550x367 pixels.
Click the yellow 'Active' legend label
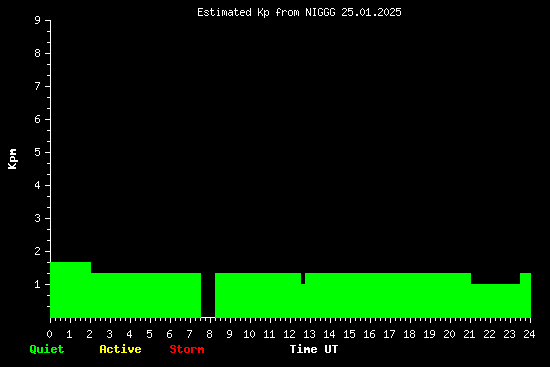tap(120, 349)
